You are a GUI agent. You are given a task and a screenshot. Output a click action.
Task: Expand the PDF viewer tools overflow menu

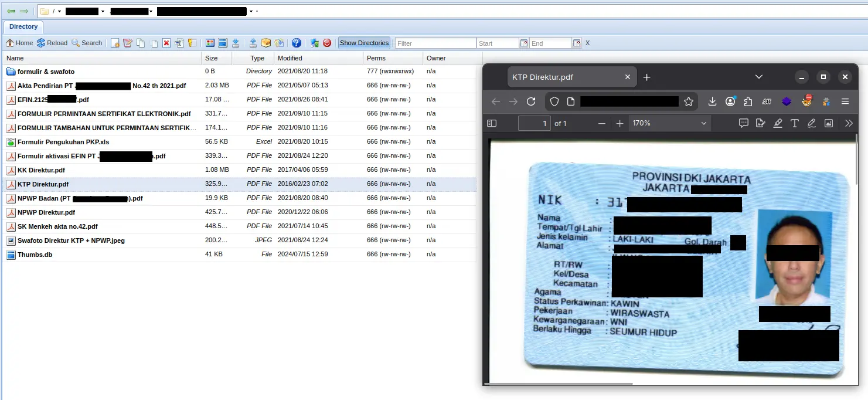(849, 123)
